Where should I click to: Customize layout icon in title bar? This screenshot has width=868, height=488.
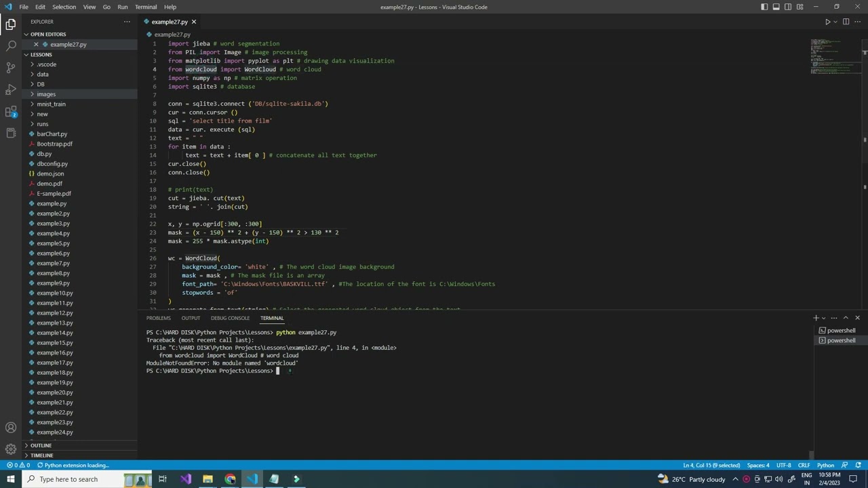tap(800, 7)
